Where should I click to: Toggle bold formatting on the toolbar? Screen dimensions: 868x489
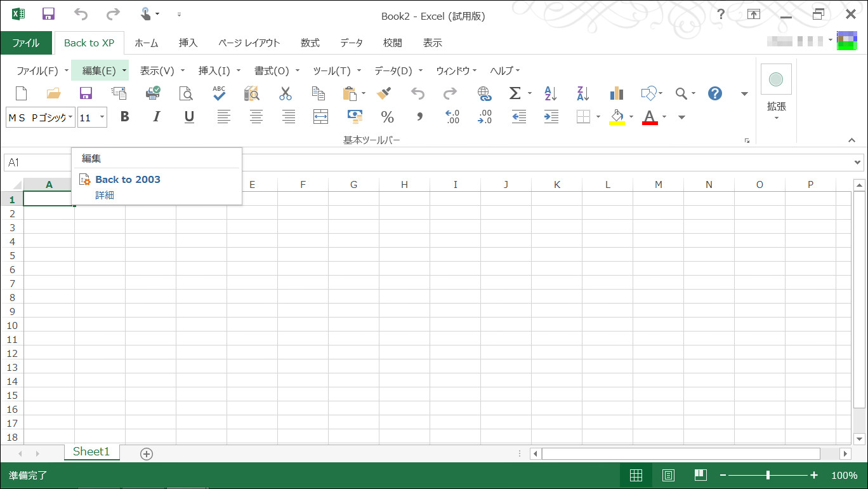[125, 116]
